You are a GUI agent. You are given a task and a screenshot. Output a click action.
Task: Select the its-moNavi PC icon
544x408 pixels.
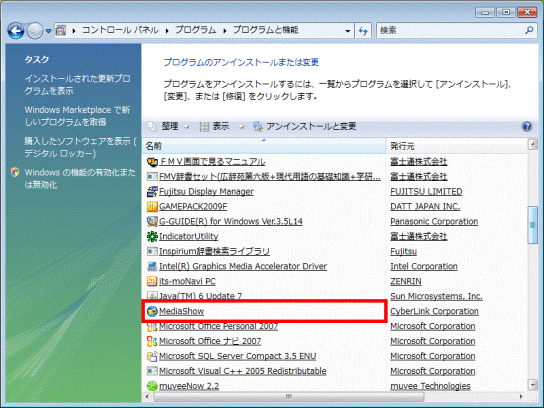pos(152,281)
